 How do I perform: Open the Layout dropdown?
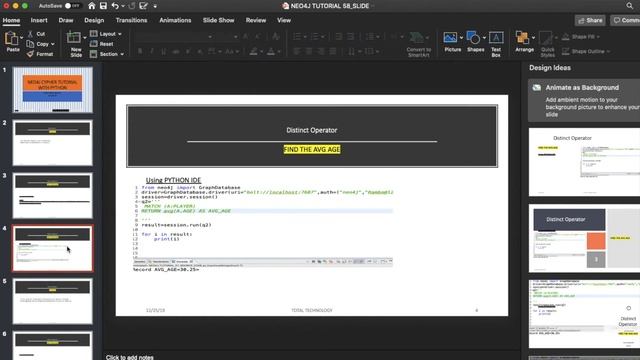[x=106, y=34]
